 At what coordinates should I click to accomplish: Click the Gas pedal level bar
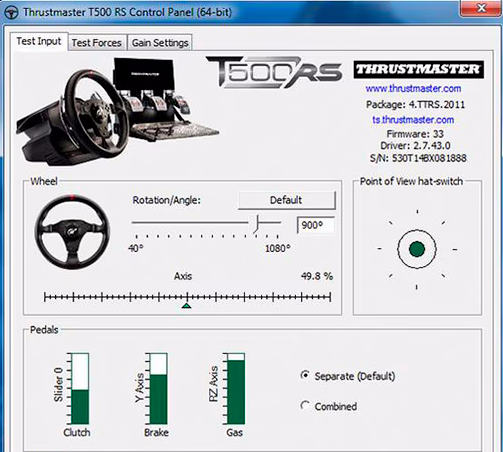click(x=236, y=389)
